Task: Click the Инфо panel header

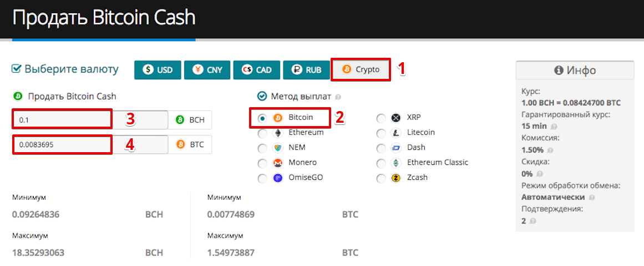Action: [575, 71]
